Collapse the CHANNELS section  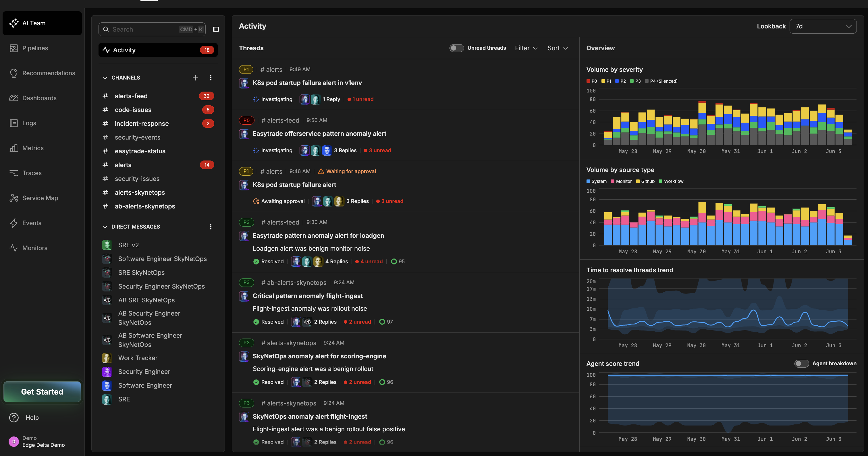click(105, 78)
